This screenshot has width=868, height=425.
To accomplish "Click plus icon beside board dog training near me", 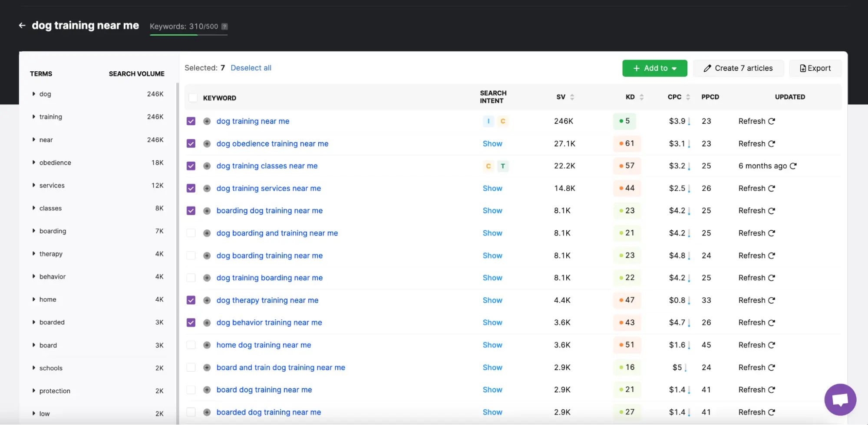I will click(x=207, y=390).
